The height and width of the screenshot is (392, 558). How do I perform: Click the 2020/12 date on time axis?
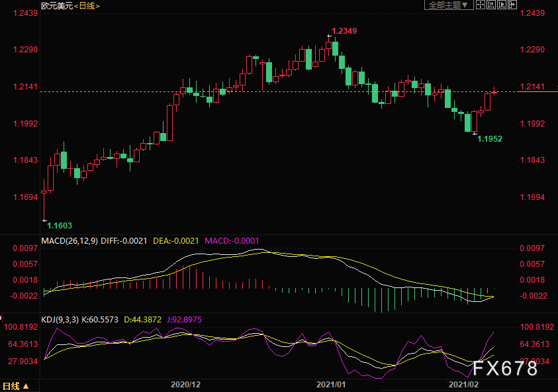pos(185,385)
